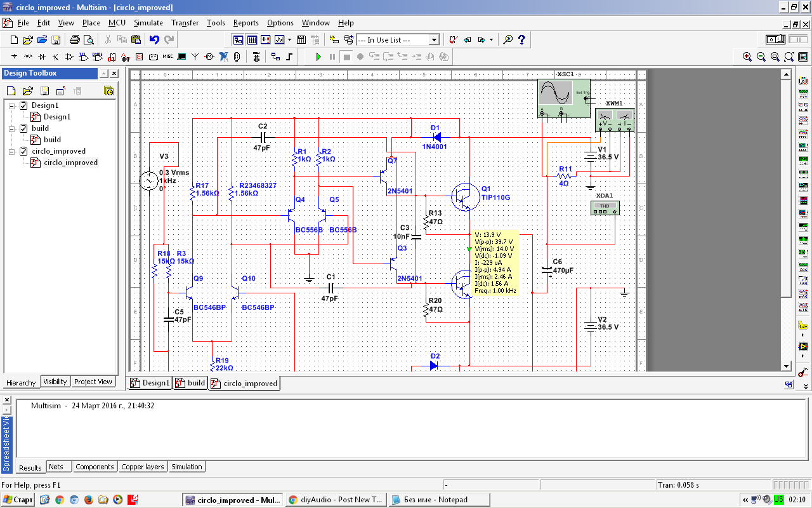Zoom to fit page icon
The image size is (812, 508).
tap(789, 57)
